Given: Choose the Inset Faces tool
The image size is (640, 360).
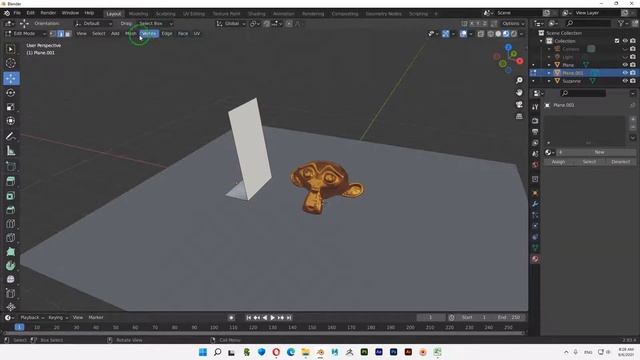Looking at the screenshot, I should click(11, 196).
